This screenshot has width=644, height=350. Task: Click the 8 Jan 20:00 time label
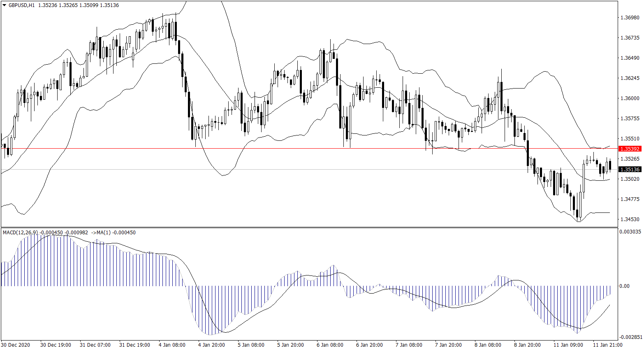pos(527,345)
